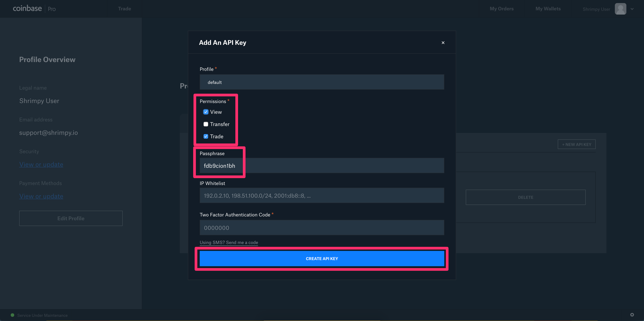Viewport: 644px width, 321px height.
Task: Toggle the View permission checkbox
Action: [x=206, y=112]
